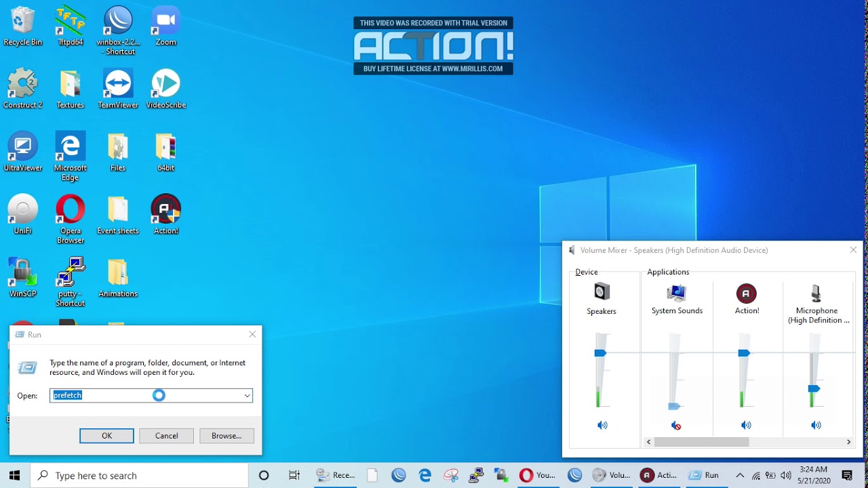Image resolution: width=868 pixels, height=488 pixels.
Task: Open Task View on the taskbar
Action: tap(294, 475)
